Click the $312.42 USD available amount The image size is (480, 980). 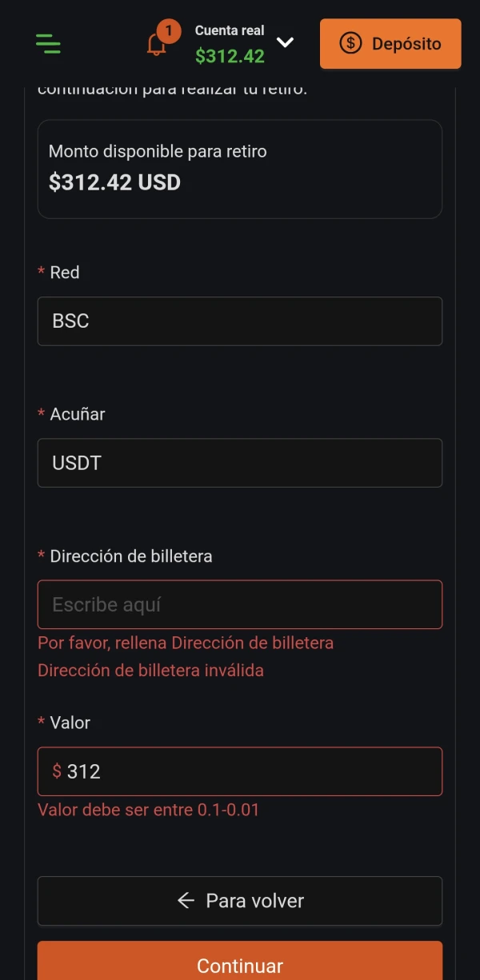(x=114, y=182)
